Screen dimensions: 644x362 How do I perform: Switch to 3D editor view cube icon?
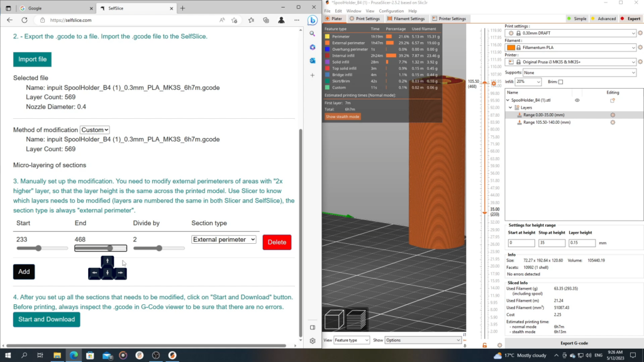click(x=334, y=320)
